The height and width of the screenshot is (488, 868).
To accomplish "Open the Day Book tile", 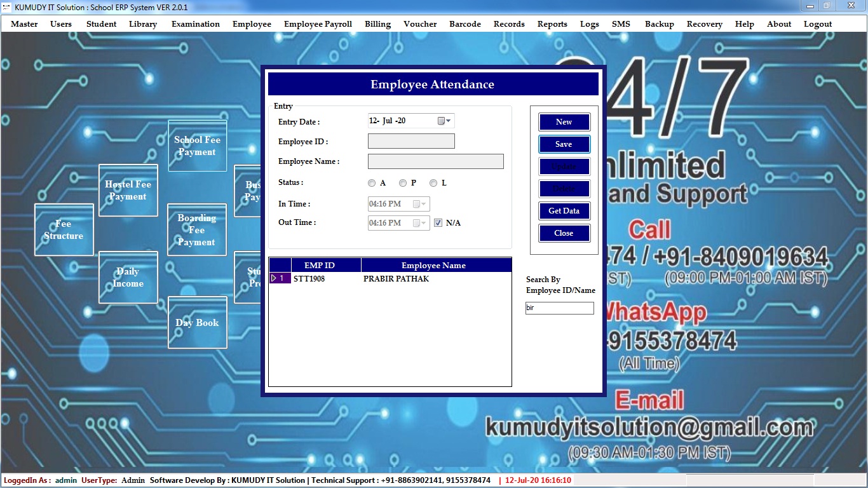I will 197,323.
